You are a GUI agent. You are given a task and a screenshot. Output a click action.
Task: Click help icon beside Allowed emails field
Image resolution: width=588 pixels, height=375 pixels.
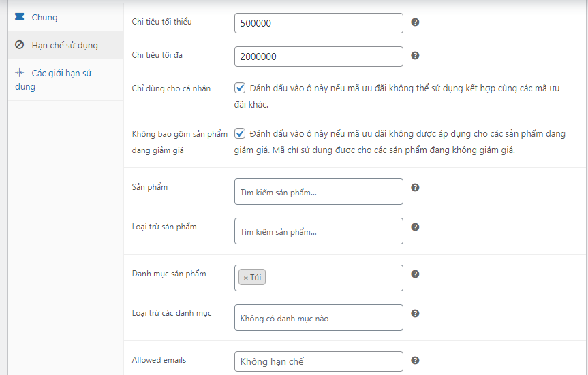click(416, 361)
